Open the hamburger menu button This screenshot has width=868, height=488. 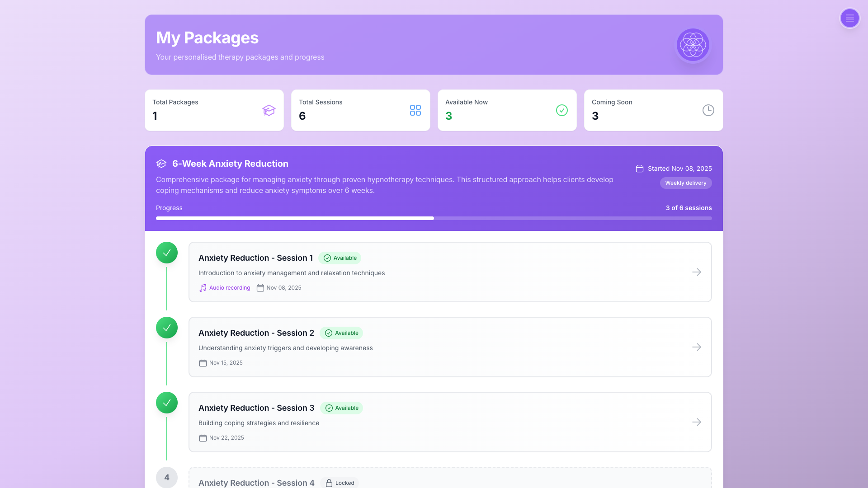click(x=849, y=18)
